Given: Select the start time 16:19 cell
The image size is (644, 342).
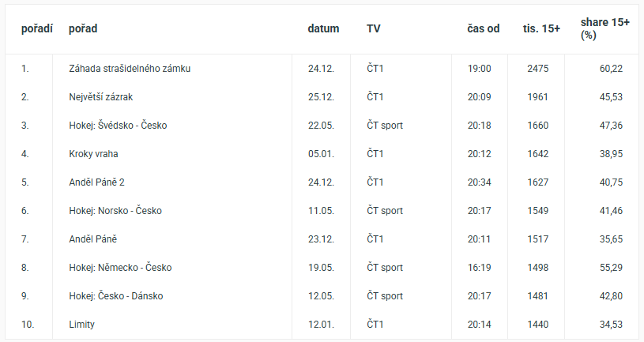Looking at the screenshot, I should (479, 268).
